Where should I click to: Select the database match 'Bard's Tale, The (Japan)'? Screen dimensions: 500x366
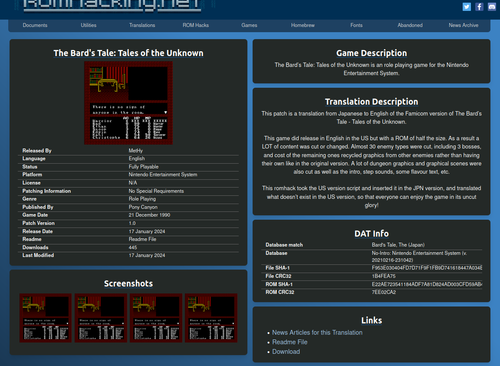click(x=398, y=245)
